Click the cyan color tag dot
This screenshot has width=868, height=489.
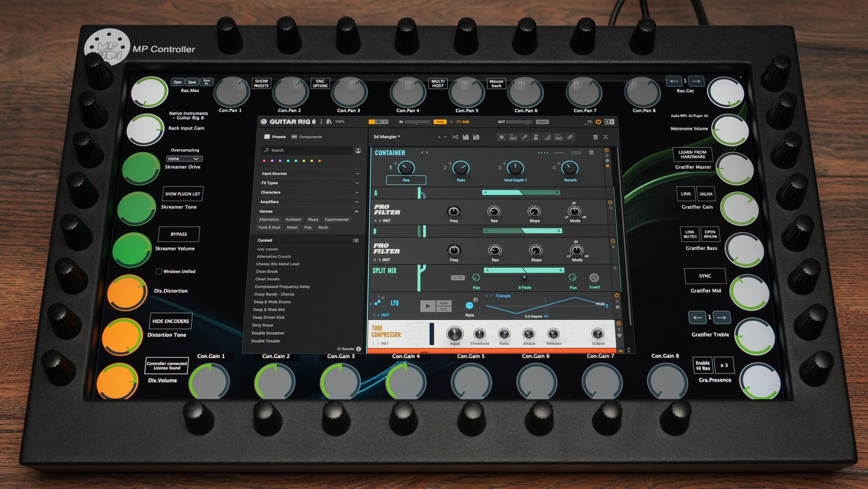coord(288,161)
